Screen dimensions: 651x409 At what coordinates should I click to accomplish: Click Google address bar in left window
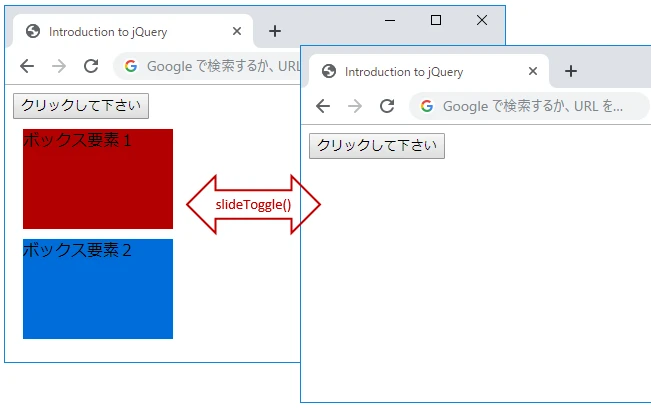[206, 66]
